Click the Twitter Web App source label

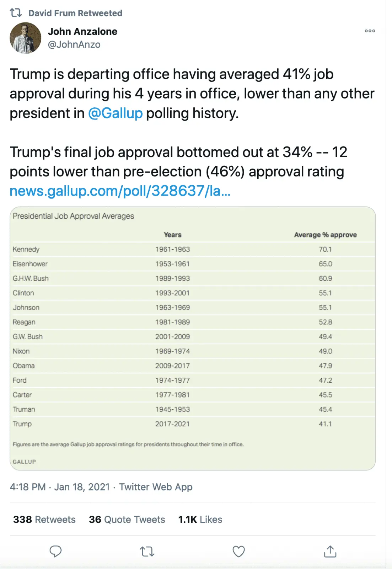click(156, 487)
